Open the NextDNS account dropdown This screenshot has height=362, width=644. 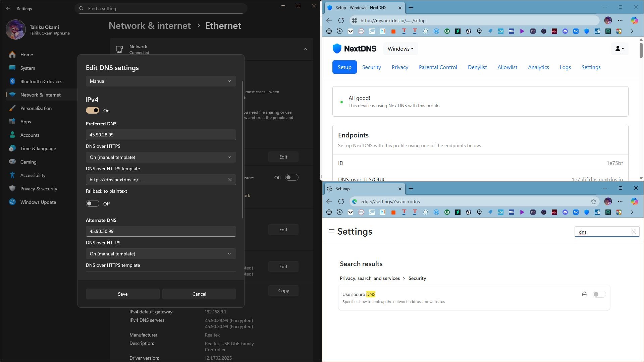pos(620,49)
